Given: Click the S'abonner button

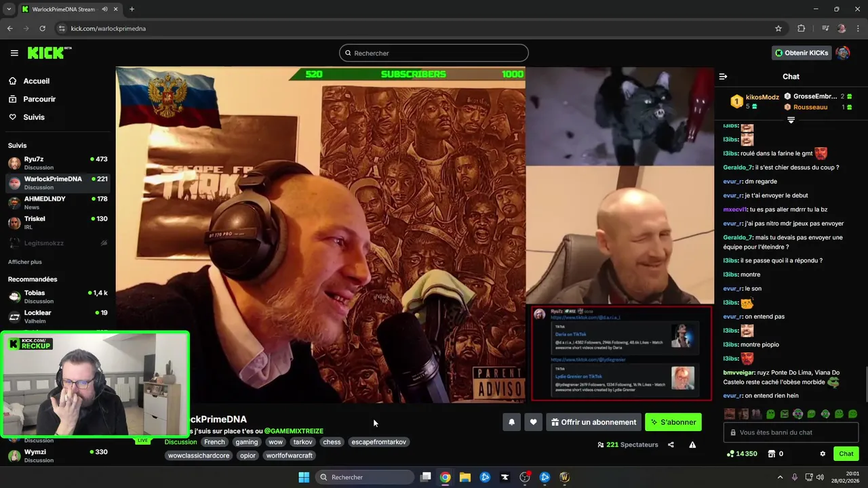Looking at the screenshot, I should [673, 422].
